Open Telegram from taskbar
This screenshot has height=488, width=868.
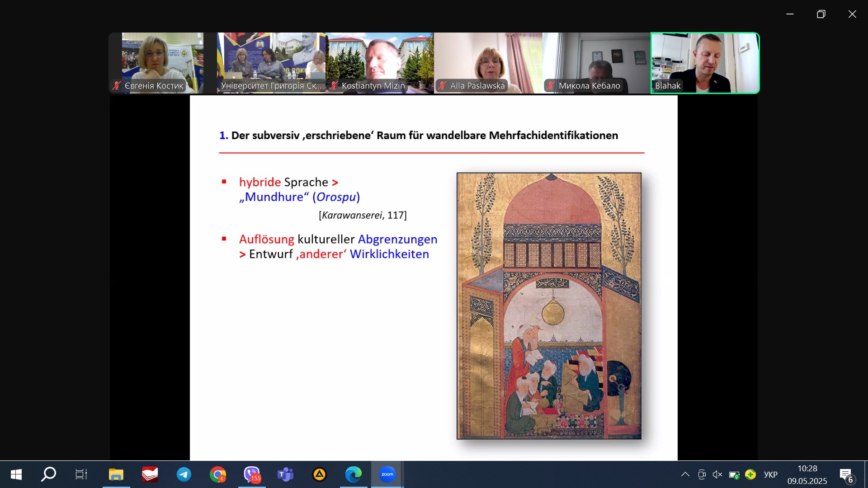(x=184, y=474)
